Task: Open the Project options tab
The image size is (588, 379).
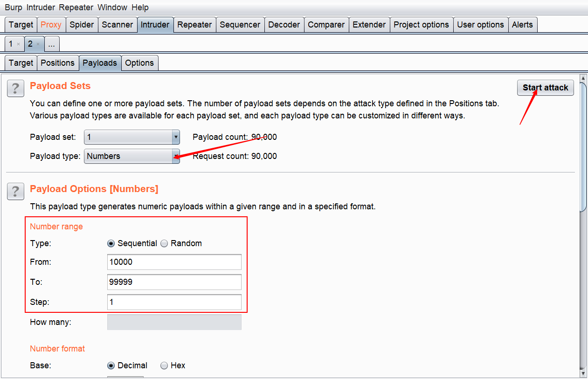Action: click(x=422, y=25)
